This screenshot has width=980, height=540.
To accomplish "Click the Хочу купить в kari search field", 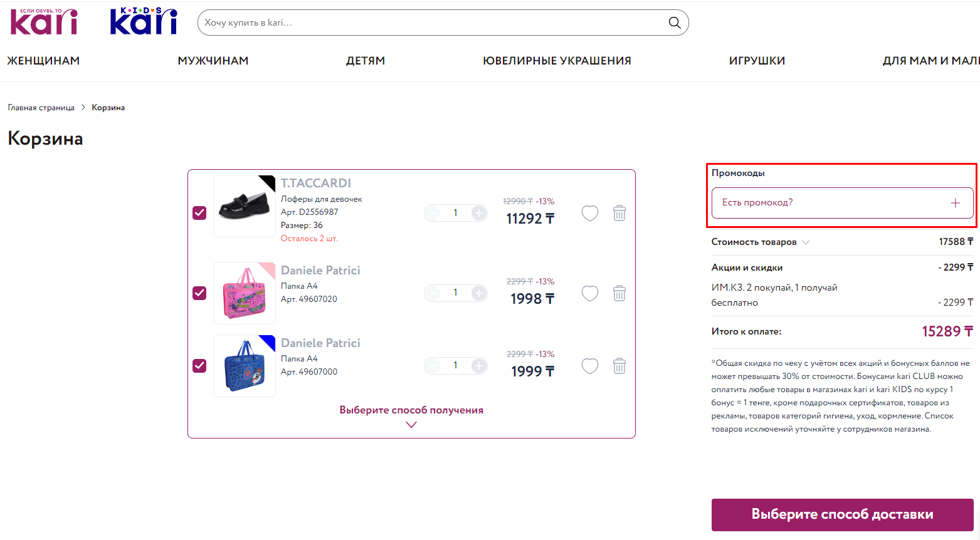I will (x=433, y=23).
